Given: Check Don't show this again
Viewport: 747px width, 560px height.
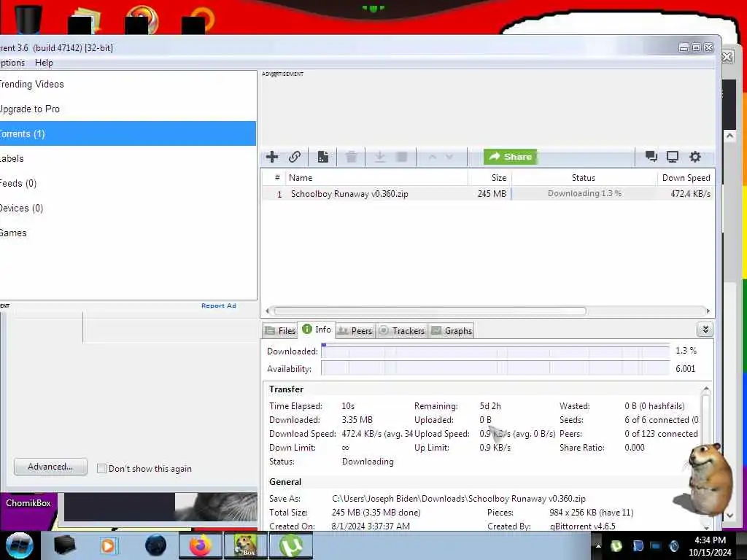Looking at the screenshot, I should (101, 469).
